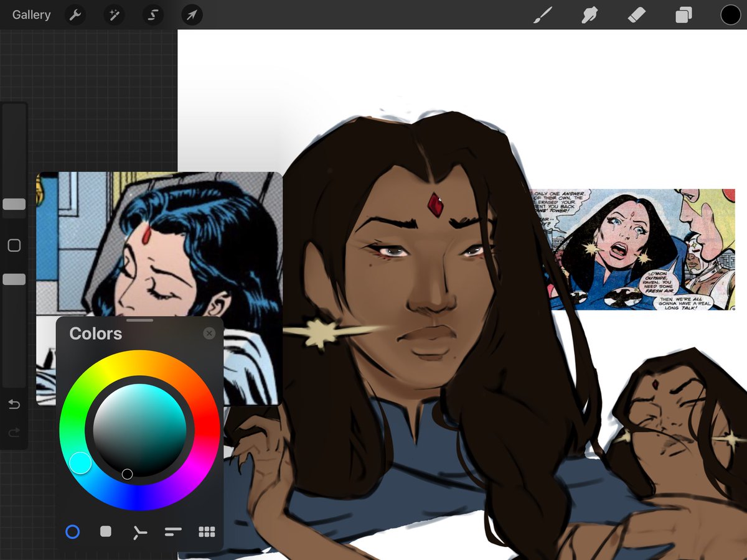Select the Smudge tool

click(589, 15)
